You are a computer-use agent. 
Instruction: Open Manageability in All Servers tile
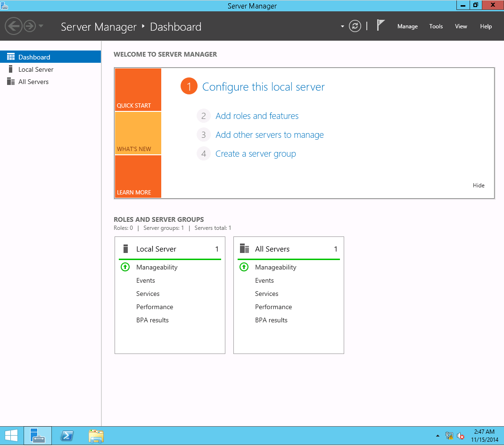(x=275, y=268)
